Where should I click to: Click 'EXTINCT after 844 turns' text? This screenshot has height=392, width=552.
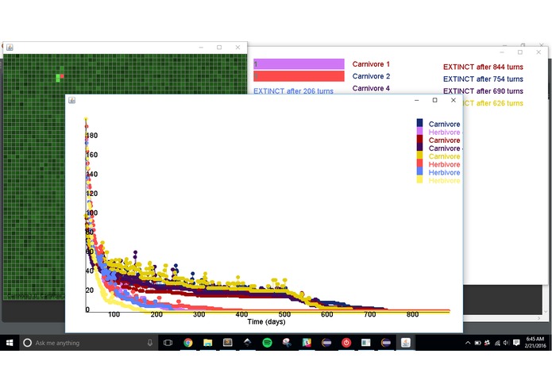[483, 67]
